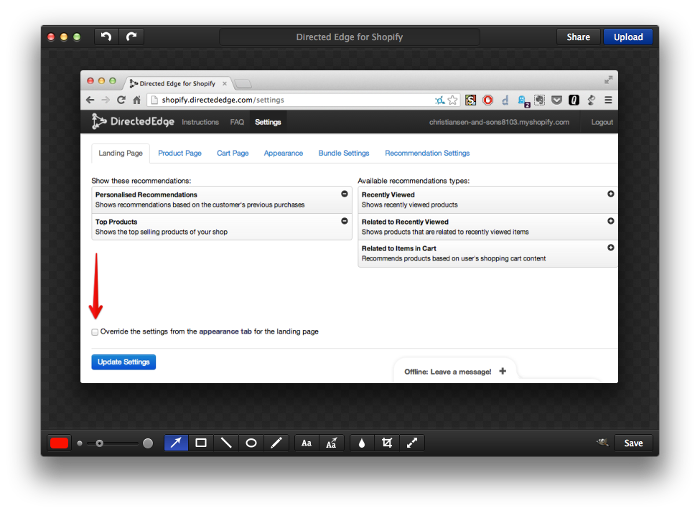
Task: Reload the browser page
Action: (x=121, y=100)
